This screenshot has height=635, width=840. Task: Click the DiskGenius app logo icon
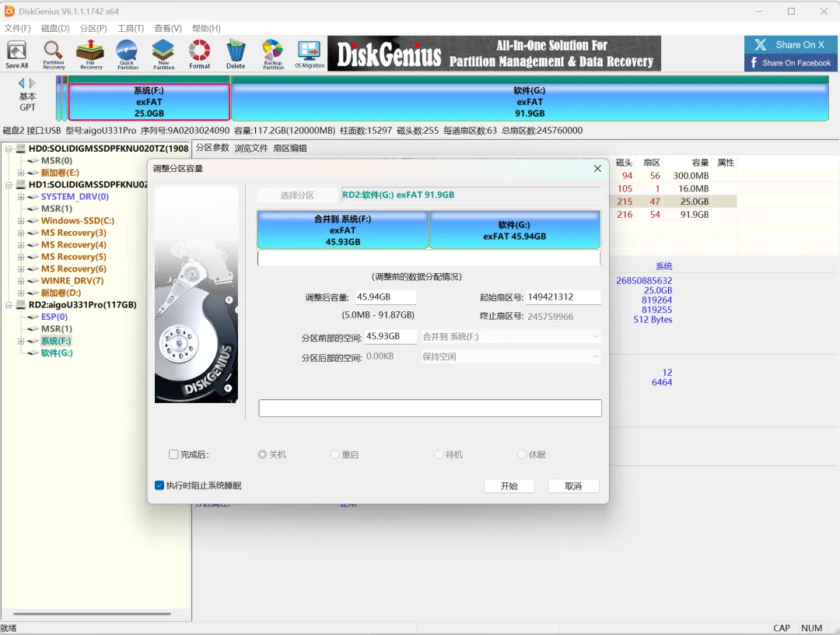(x=9, y=11)
